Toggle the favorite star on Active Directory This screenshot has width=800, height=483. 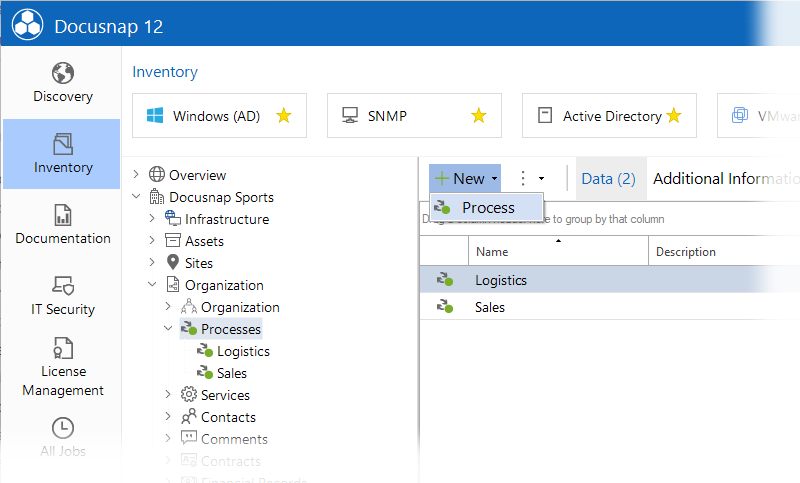674,115
